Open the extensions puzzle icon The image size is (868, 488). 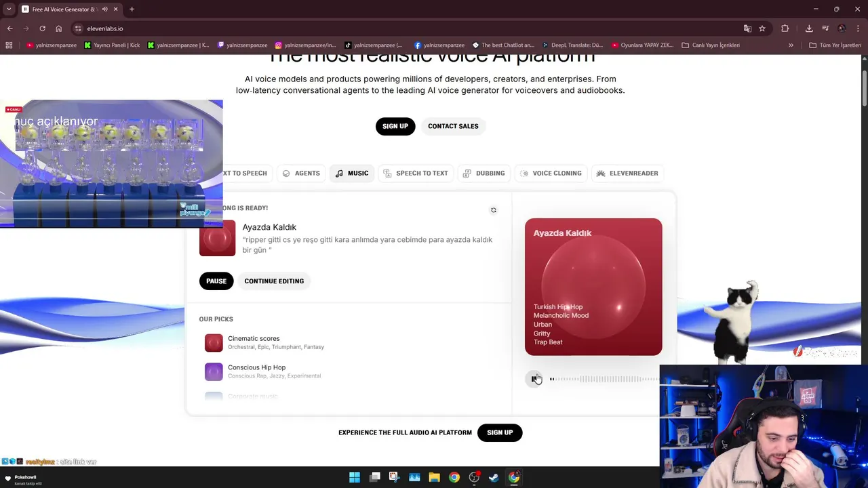(785, 28)
